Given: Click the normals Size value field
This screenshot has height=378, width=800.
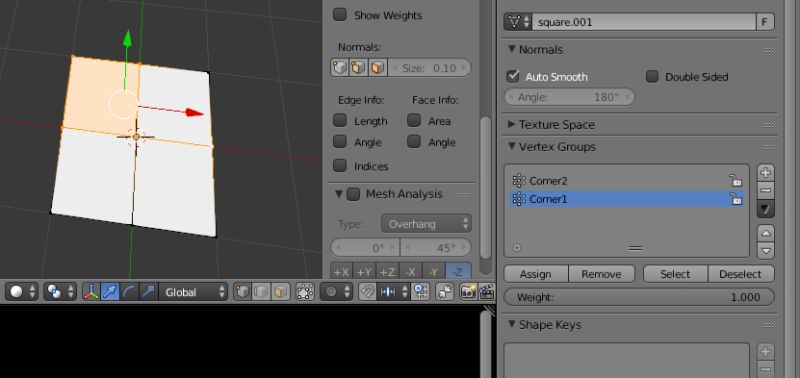Looking at the screenshot, I should point(429,67).
